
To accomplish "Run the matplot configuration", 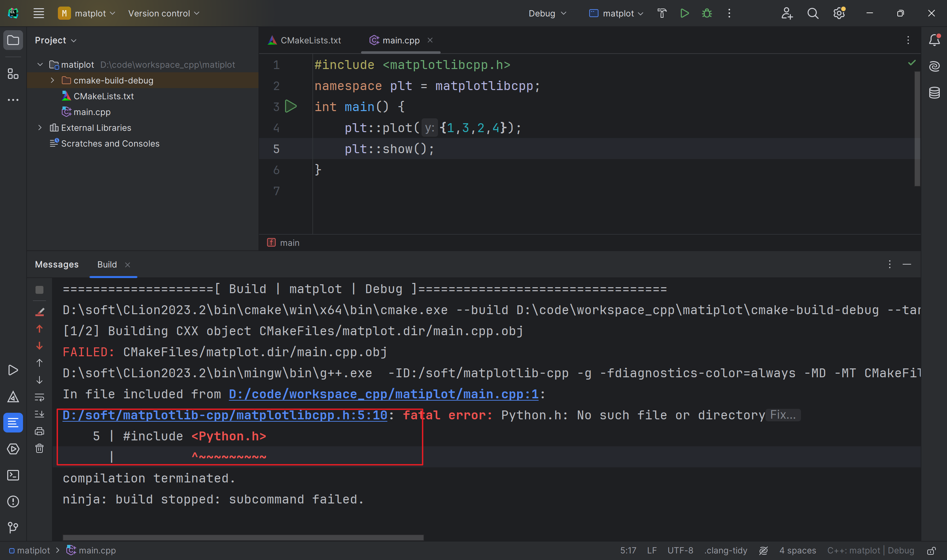I will (684, 13).
